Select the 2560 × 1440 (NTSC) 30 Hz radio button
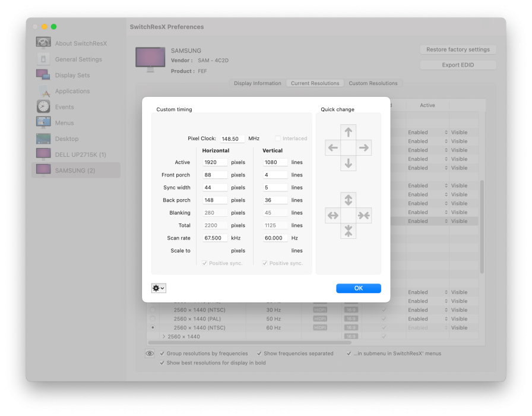This screenshot has height=416, width=532. [153, 310]
